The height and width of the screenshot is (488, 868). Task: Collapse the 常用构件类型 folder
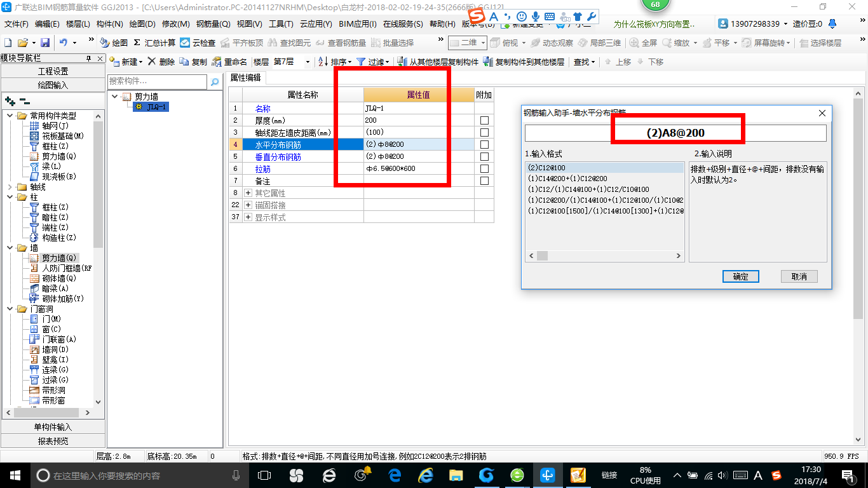[x=10, y=116]
